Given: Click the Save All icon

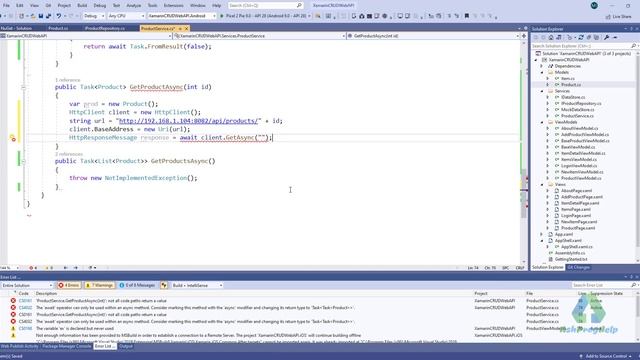Looking at the screenshot, I should [x=49, y=16].
